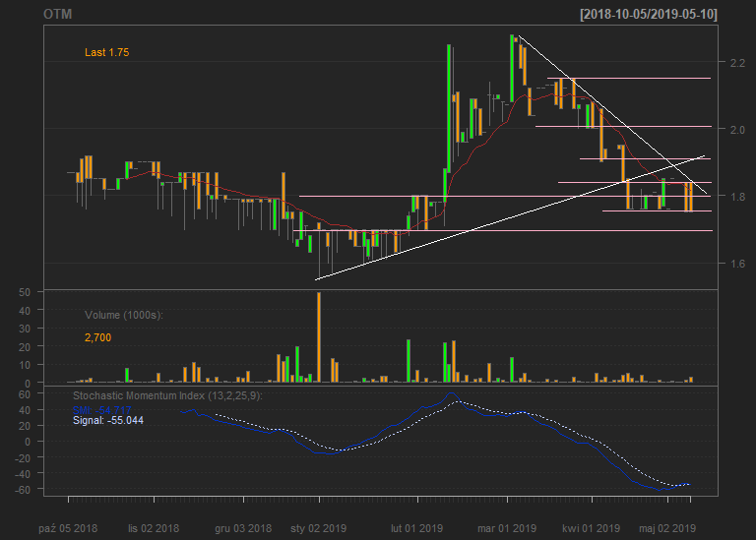Click the Stochastic Momentum Index heading
This screenshot has height=540, width=756.
click(x=167, y=396)
